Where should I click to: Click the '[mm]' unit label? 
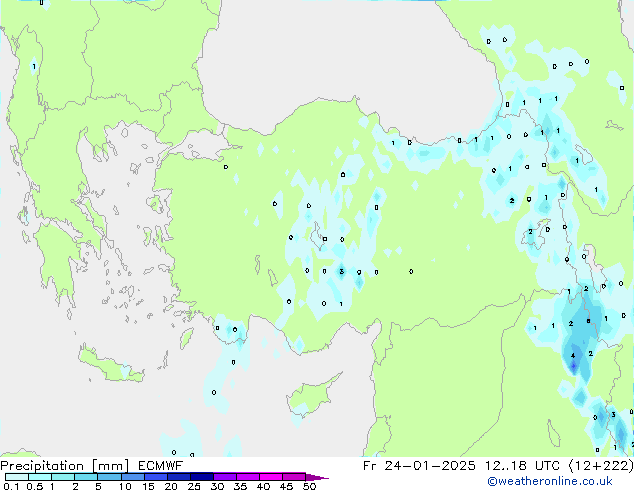[x=110, y=466]
